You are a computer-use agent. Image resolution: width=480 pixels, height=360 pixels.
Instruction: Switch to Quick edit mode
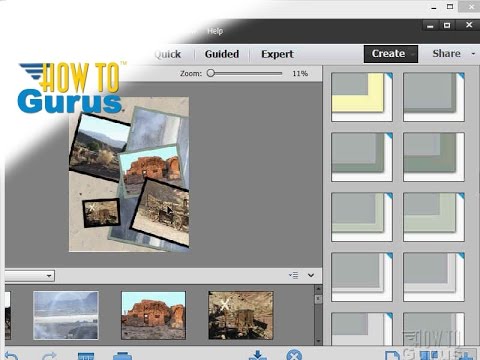point(168,54)
